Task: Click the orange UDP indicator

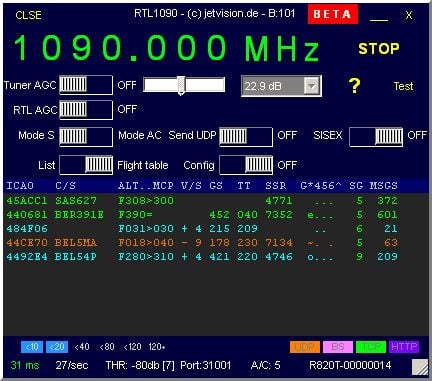Action: (x=305, y=347)
